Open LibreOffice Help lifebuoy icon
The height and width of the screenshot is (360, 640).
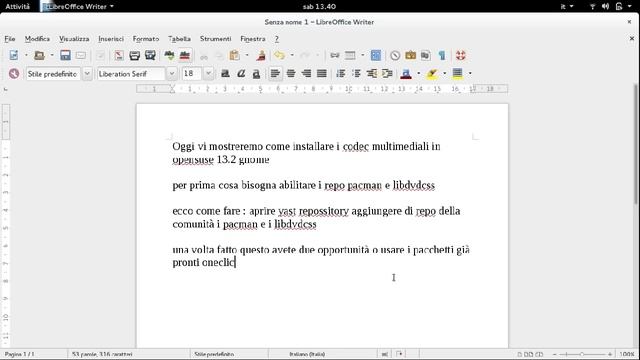461,55
